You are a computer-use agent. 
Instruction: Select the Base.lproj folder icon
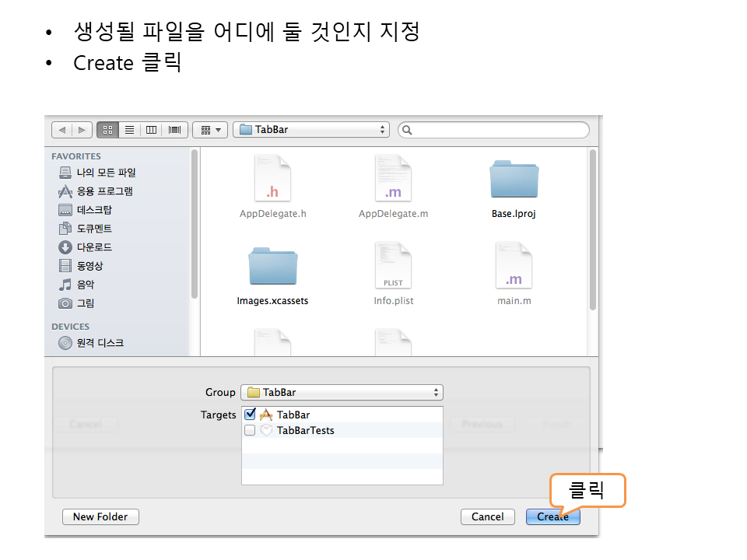coord(514,180)
